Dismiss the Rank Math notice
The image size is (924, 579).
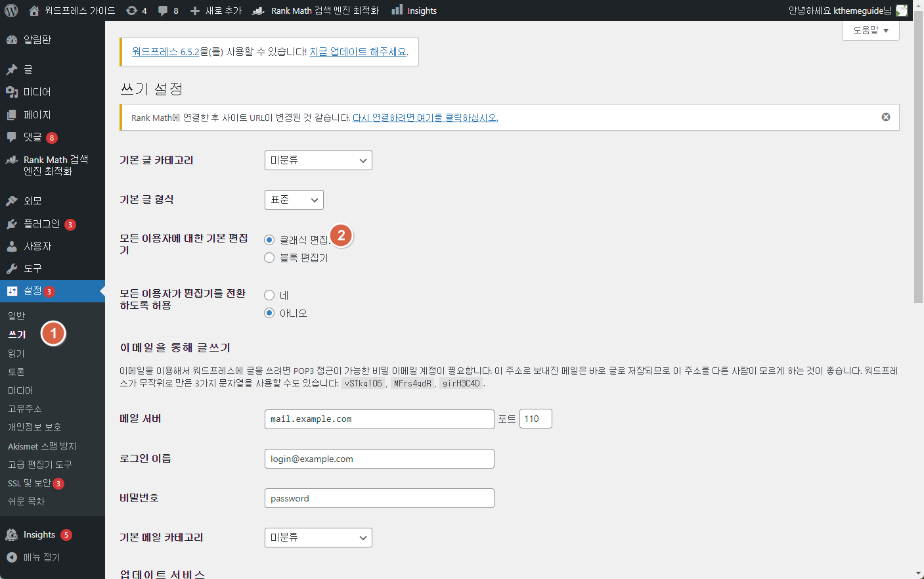886,117
